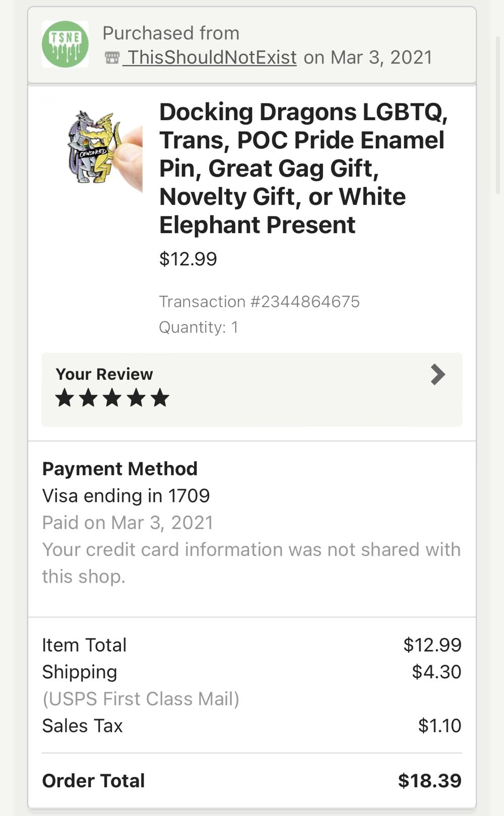Click the Order Total amount $18.39
Viewport: 504px width, 816px height.
click(x=429, y=781)
